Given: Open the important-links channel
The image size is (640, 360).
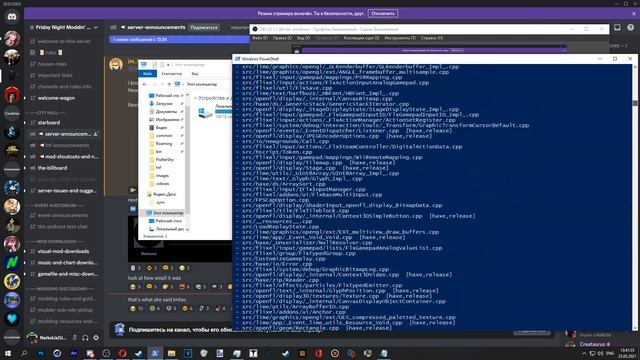Looking at the screenshot, I should 55,76.
